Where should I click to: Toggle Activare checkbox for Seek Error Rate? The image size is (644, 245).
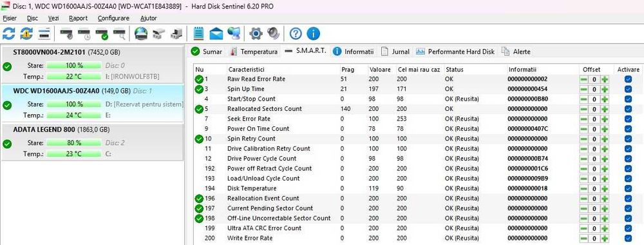pos(628,119)
